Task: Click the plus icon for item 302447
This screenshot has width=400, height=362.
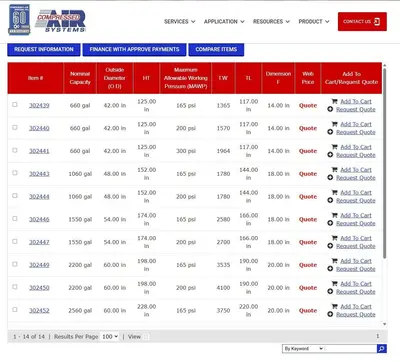Action: pos(330,246)
